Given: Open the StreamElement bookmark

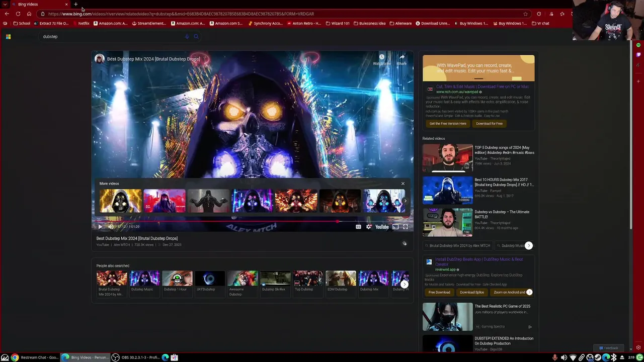Looking at the screenshot, I should pos(149,23).
